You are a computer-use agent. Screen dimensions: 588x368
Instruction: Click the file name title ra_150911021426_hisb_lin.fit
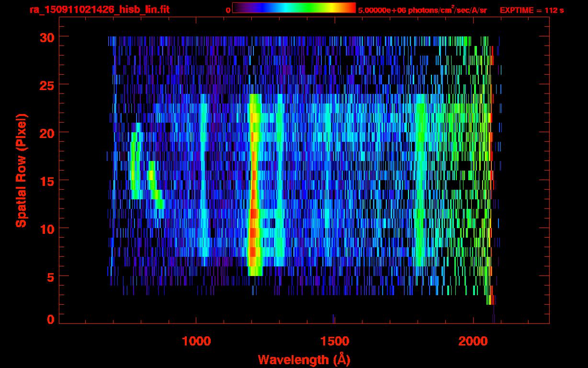click(x=99, y=10)
